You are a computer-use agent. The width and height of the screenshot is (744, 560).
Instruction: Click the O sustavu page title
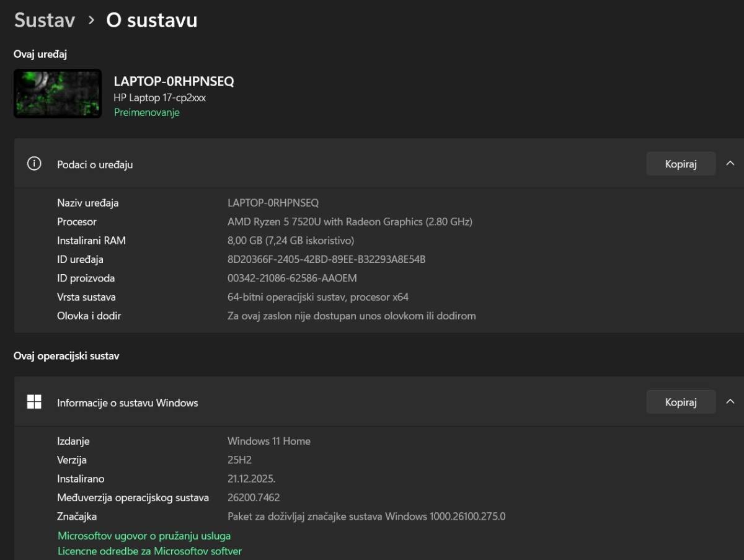pyautogui.click(x=152, y=20)
